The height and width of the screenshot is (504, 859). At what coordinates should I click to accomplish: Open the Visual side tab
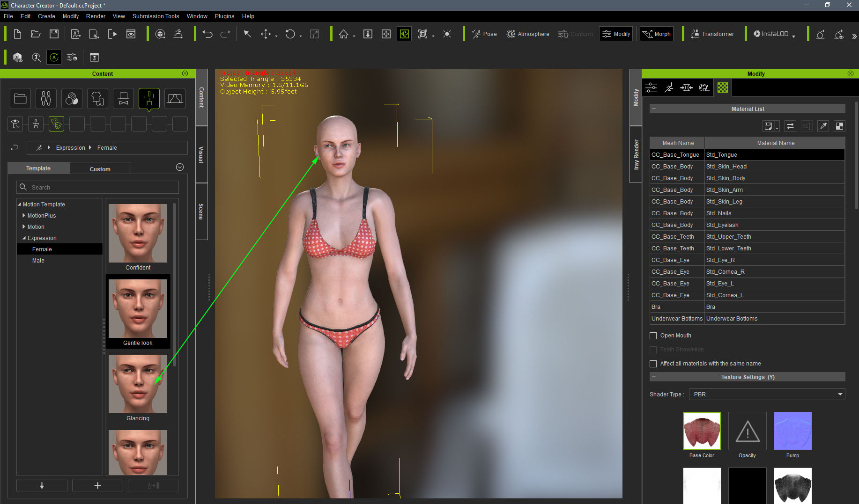click(x=201, y=154)
